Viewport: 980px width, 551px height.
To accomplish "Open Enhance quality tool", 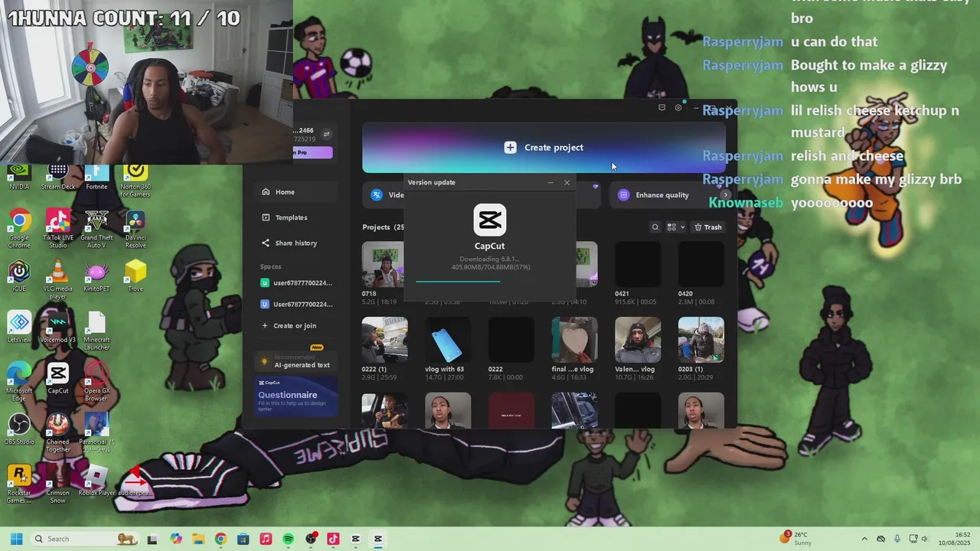I will (x=662, y=195).
